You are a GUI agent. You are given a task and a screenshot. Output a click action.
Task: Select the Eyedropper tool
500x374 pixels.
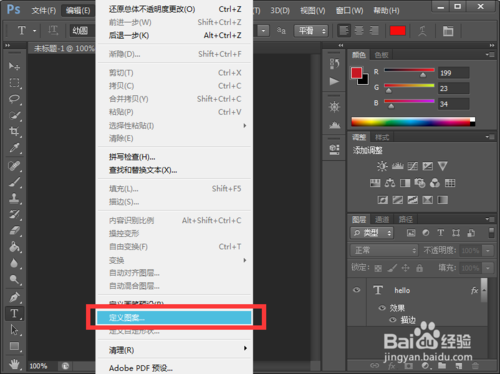[14, 148]
